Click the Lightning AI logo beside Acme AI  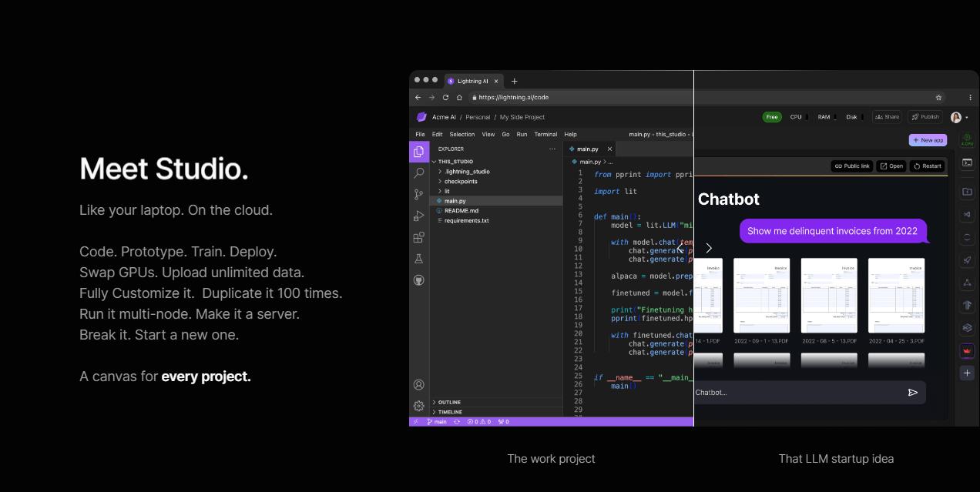(x=421, y=117)
